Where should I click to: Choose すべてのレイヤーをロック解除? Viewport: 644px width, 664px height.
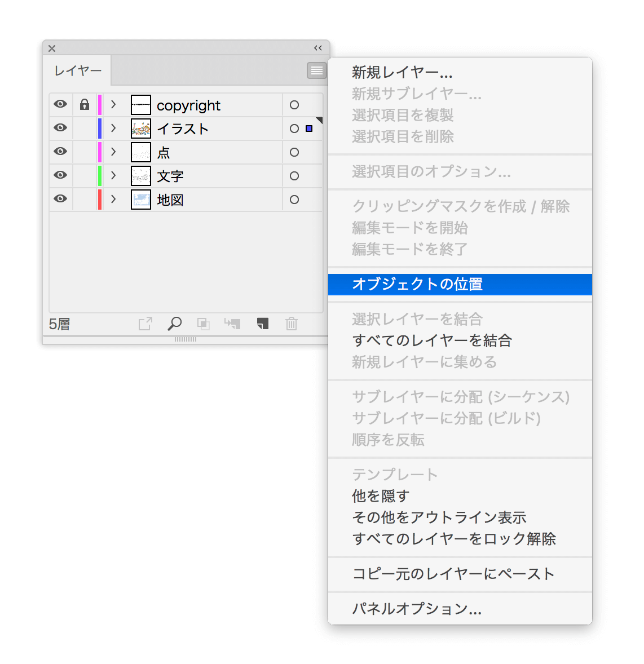click(x=460, y=539)
